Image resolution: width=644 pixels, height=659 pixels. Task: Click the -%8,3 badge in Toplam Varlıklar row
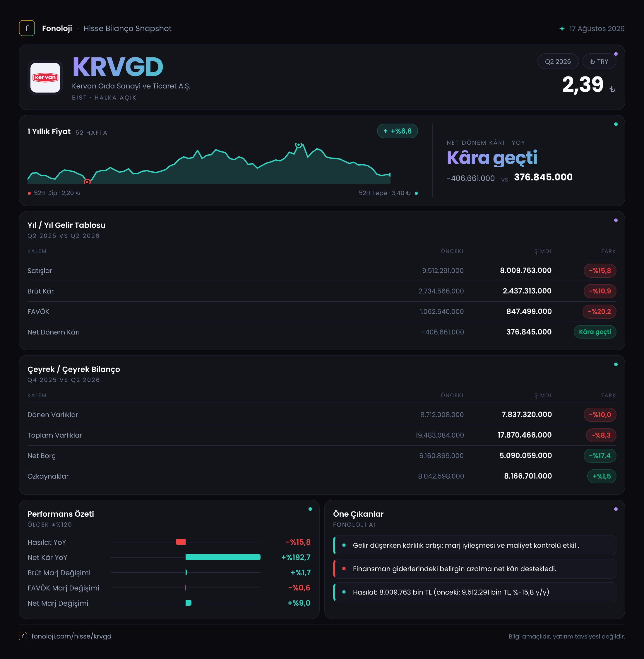pyautogui.click(x=601, y=435)
